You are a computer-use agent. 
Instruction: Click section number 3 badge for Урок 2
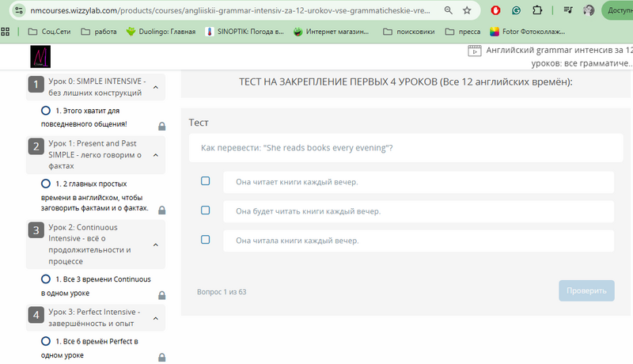point(36,230)
